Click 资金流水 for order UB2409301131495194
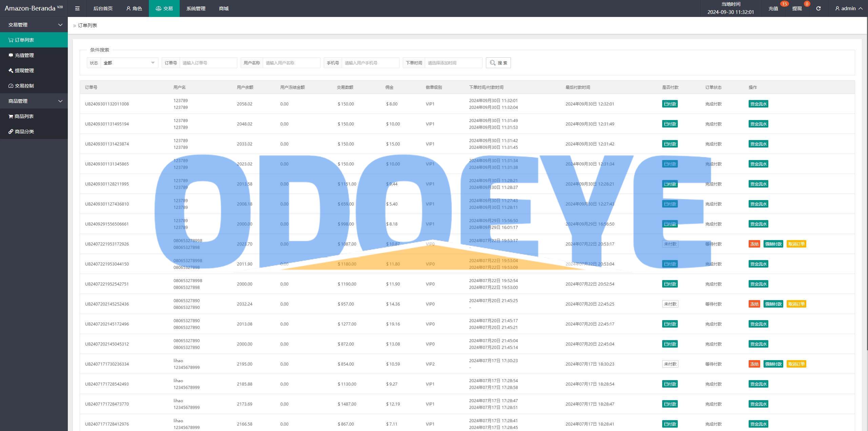This screenshot has width=868, height=431. pyautogui.click(x=758, y=124)
